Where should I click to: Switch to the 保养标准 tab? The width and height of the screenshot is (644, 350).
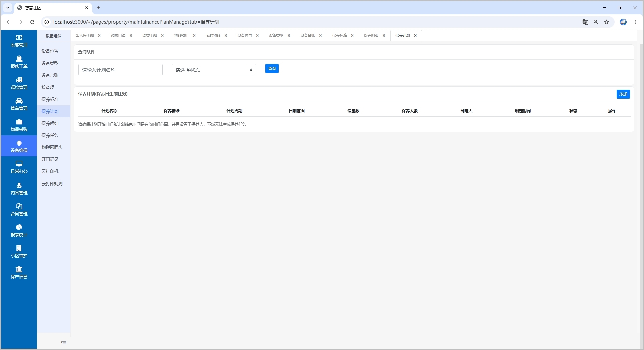(339, 35)
